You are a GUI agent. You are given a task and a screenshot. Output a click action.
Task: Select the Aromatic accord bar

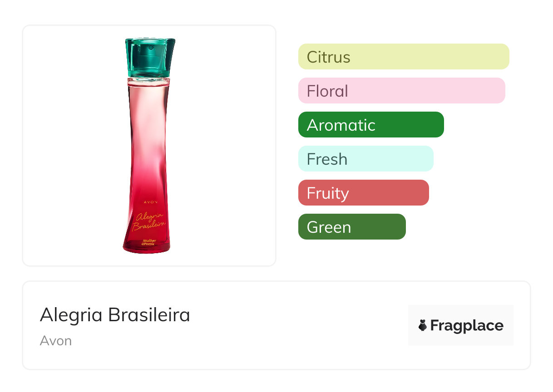point(370,125)
